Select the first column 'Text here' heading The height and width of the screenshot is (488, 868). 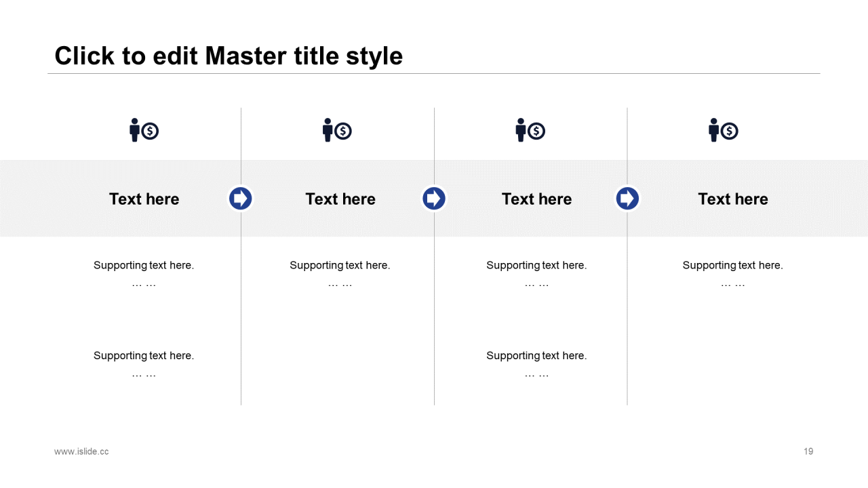pos(144,199)
